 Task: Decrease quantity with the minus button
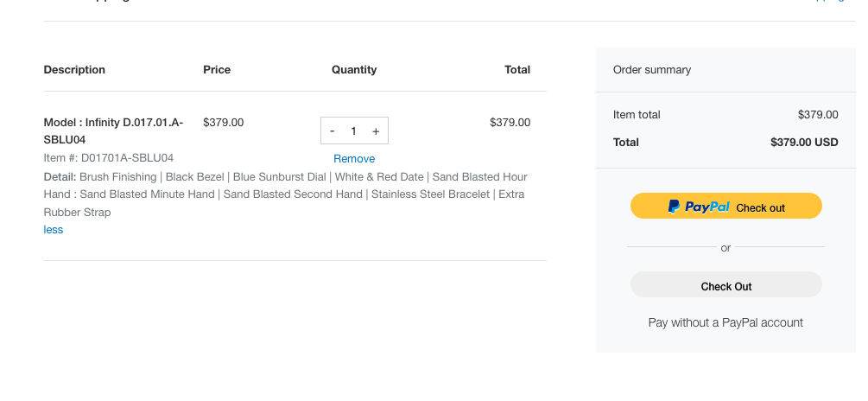tap(333, 131)
